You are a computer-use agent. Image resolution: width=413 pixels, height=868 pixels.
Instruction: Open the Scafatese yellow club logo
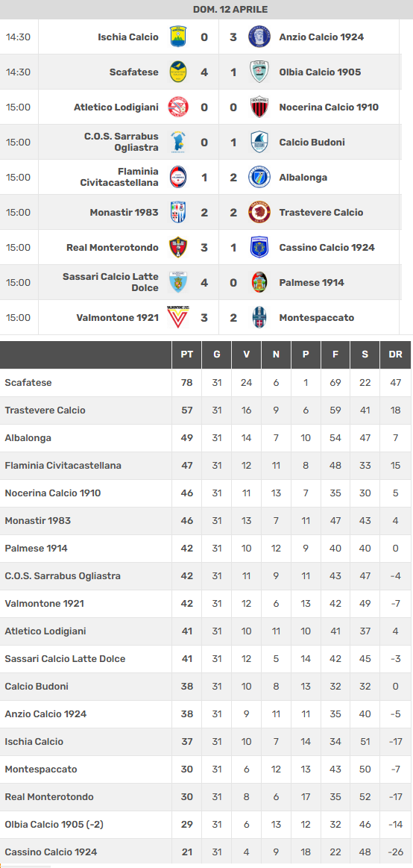pos(178,72)
